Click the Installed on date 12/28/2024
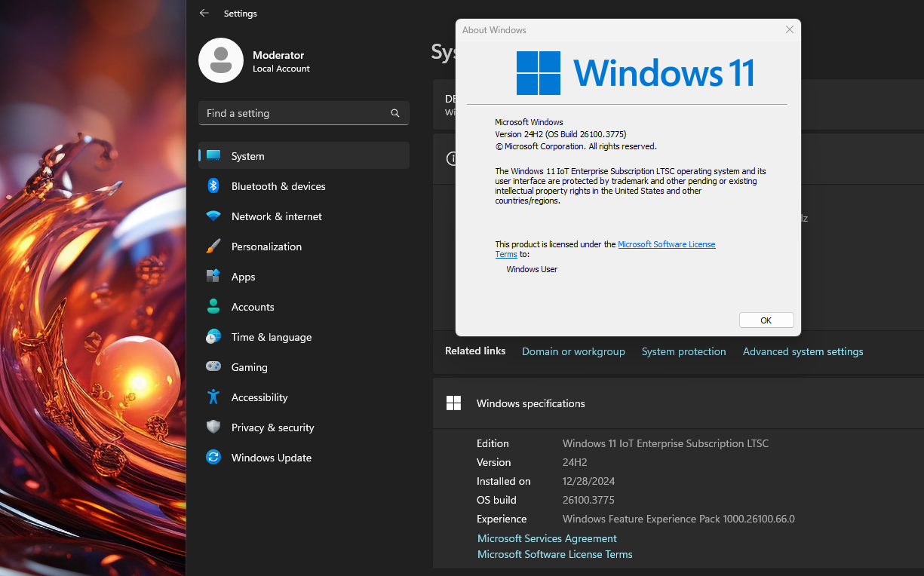Screen dimensions: 924x576 click(589, 481)
